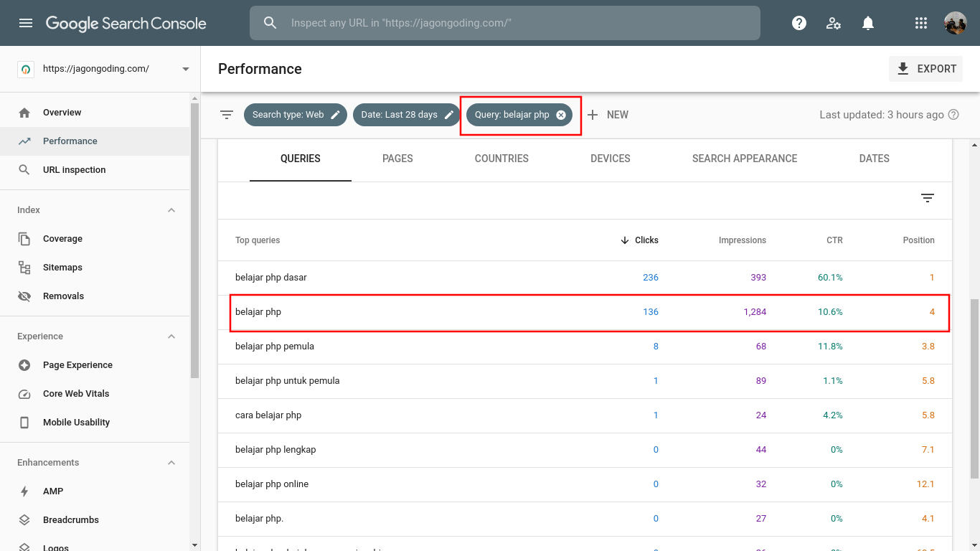
Task: Remove the Query: belajar php filter
Action: (x=561, y=115)
